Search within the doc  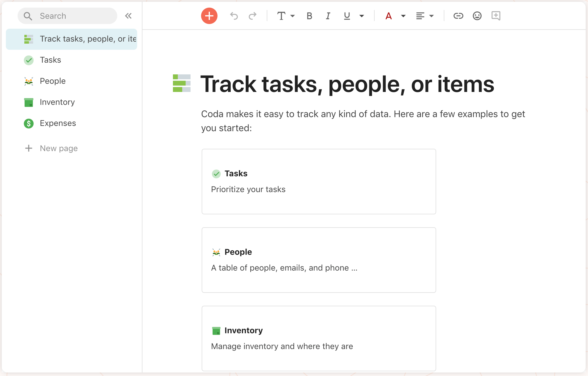[67, 16]
